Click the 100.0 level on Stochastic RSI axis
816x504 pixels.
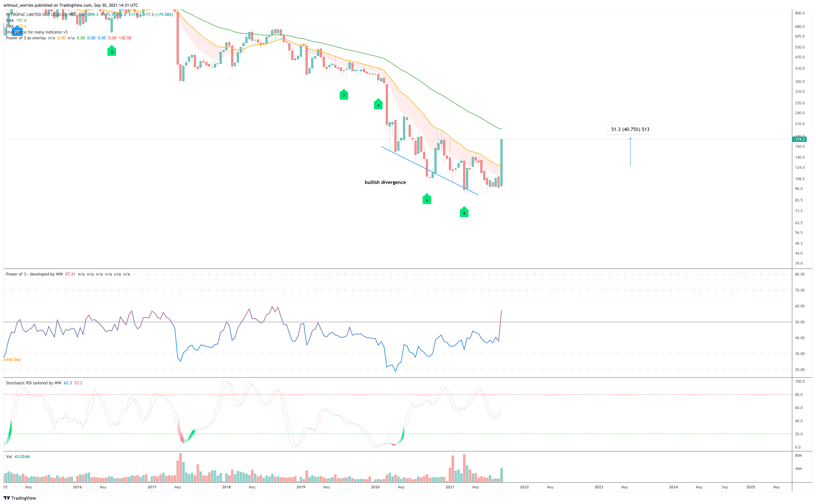(x=800, y=381)
